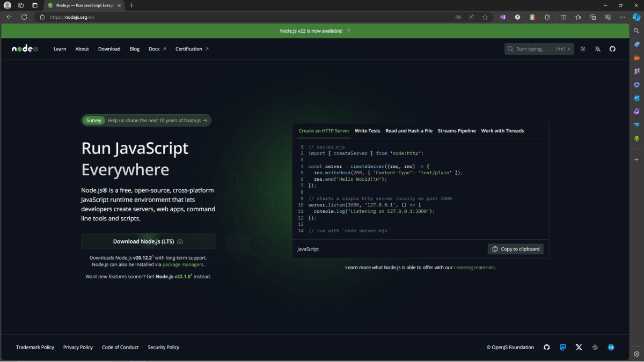This screenshot has height=362, width=644.
Task: Open the X (Twitter) icon in the footer
Action: pyautogui.click(x=579, y=348)
